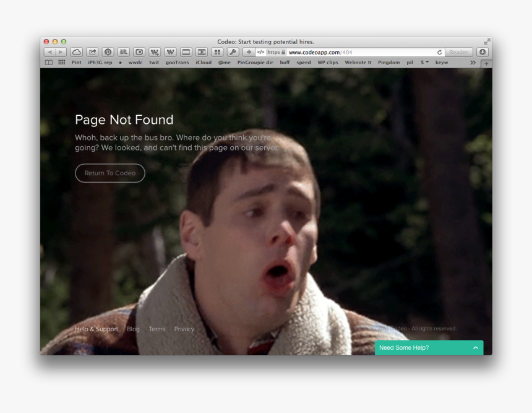
Task: Open the Downloads toolbar button
Action: tap(483, 52)
